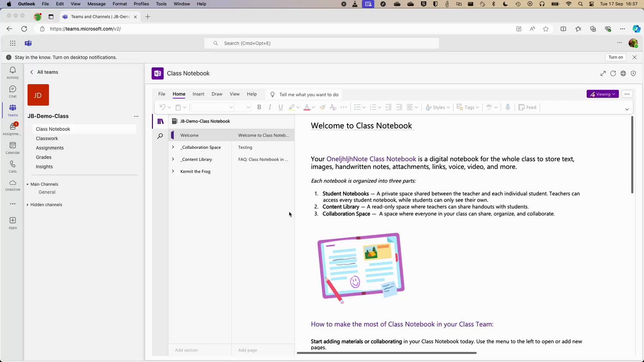Open Calendar in the Teams sidebar
Image resolution: width=644 pixels, height=362 pixels.
tap(13, 148)
